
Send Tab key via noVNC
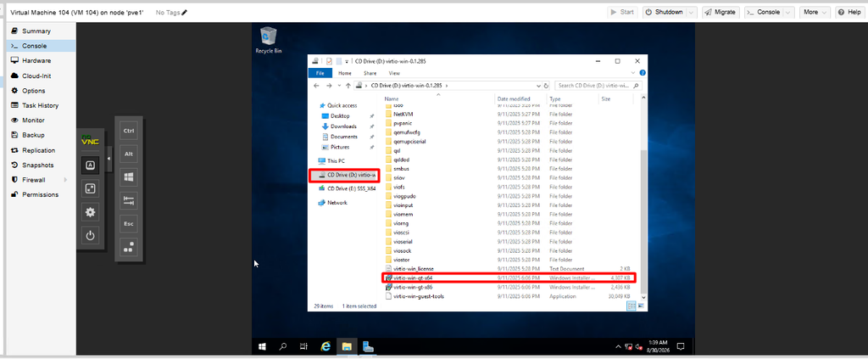tap(129, 200)
